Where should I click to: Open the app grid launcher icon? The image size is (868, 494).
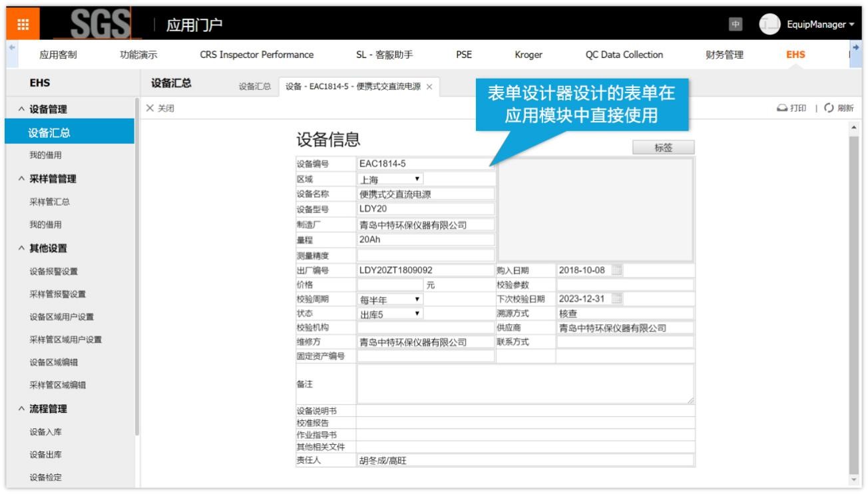tap(23, 24)
